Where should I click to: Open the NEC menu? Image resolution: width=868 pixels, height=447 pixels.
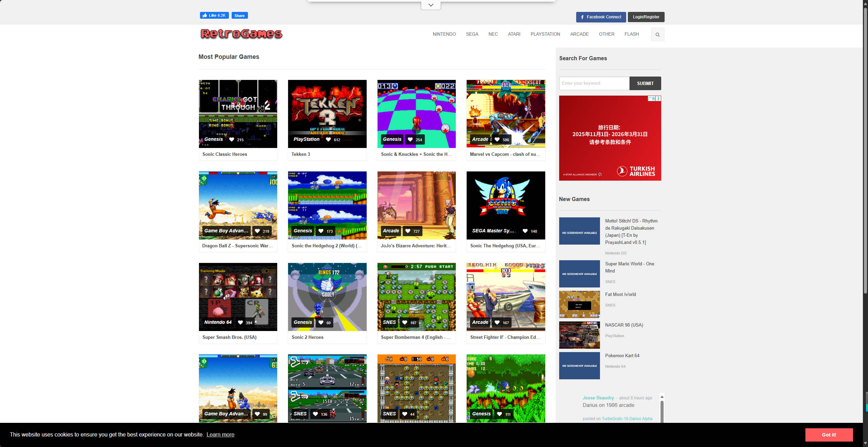[x=493, y=34]
